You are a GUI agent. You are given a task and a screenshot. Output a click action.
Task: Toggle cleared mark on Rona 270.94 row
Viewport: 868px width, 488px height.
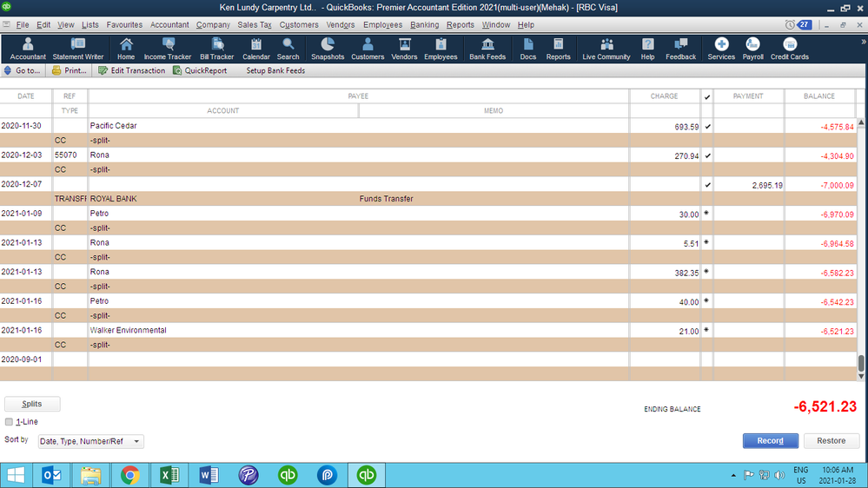707,156
